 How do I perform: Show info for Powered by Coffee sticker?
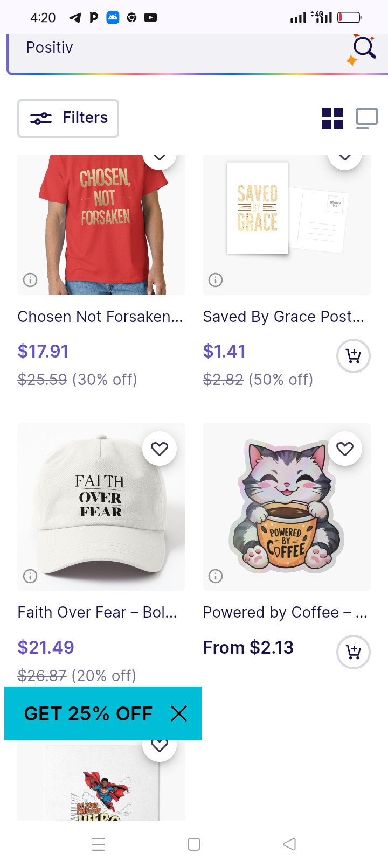216,576
